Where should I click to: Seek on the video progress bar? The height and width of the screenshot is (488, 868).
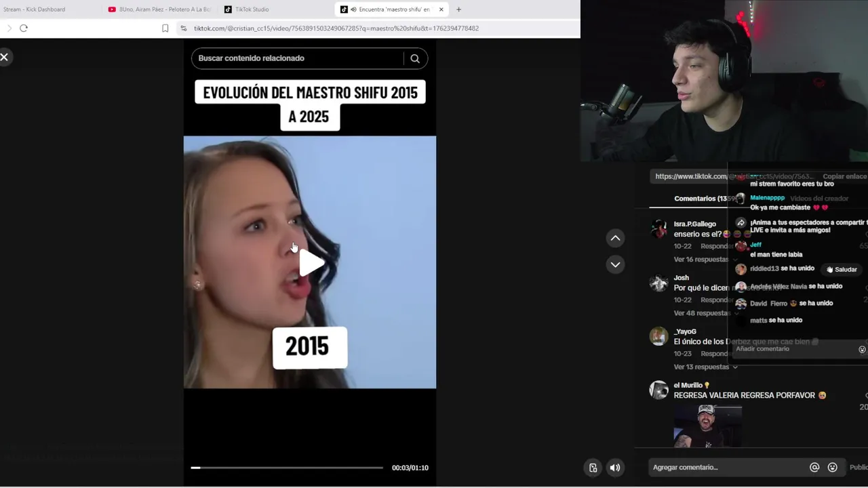point(287,468)
